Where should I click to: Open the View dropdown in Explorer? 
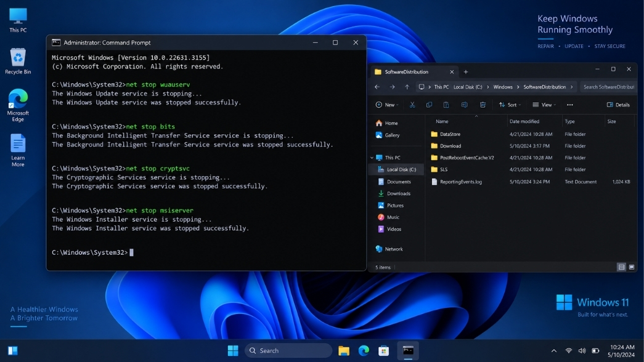point(544,105)
